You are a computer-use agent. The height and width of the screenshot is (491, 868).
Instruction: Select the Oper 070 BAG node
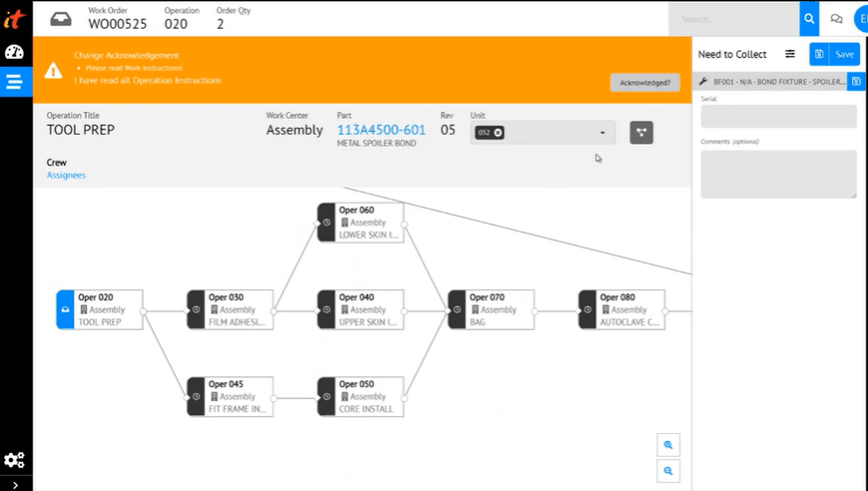tap(491, 309)
